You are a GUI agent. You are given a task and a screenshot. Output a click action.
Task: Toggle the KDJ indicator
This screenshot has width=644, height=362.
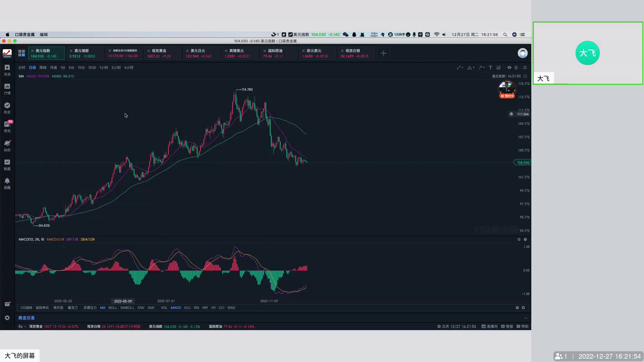pyautogui.click(x=187, y=308)
